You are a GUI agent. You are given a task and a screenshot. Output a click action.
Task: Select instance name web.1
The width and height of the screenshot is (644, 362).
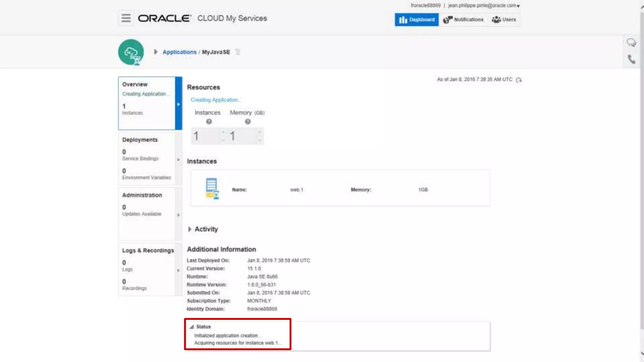point(297,190)
